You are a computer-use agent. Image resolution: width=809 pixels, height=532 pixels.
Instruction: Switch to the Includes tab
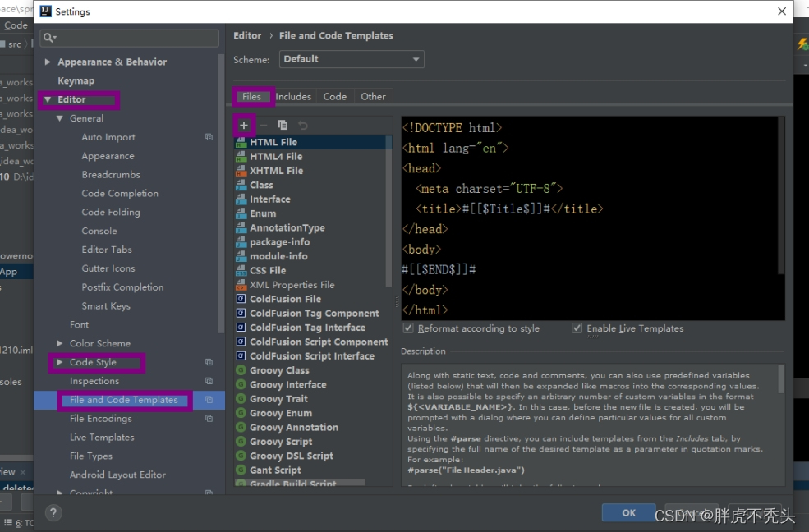click(x=293, y=97)
